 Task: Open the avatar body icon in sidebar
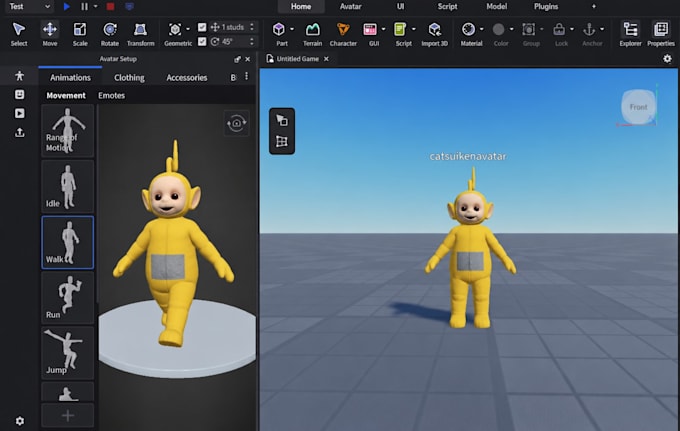20,76
